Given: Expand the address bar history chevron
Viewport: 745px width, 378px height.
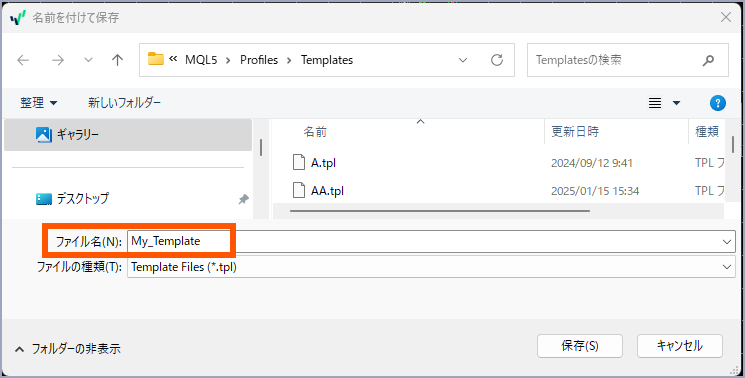Looking at the screenshot, I should pyautogui.click(x=463, y=60).
